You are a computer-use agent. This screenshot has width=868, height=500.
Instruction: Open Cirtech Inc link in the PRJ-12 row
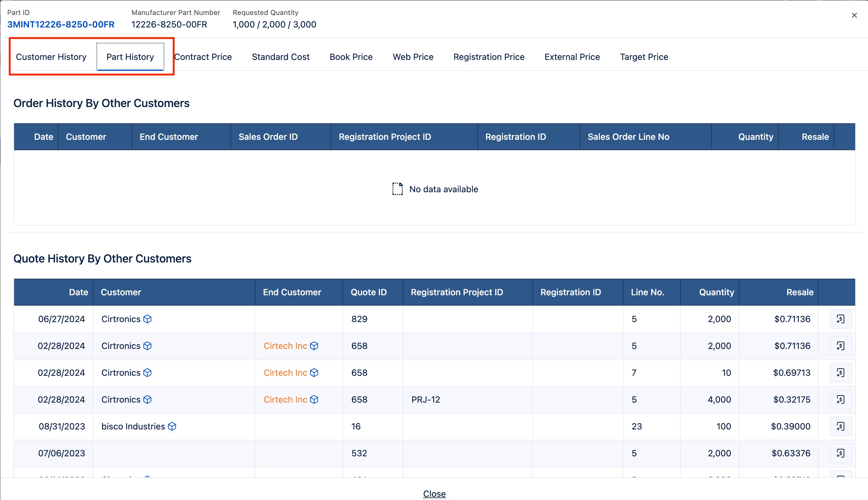point(285,400)
